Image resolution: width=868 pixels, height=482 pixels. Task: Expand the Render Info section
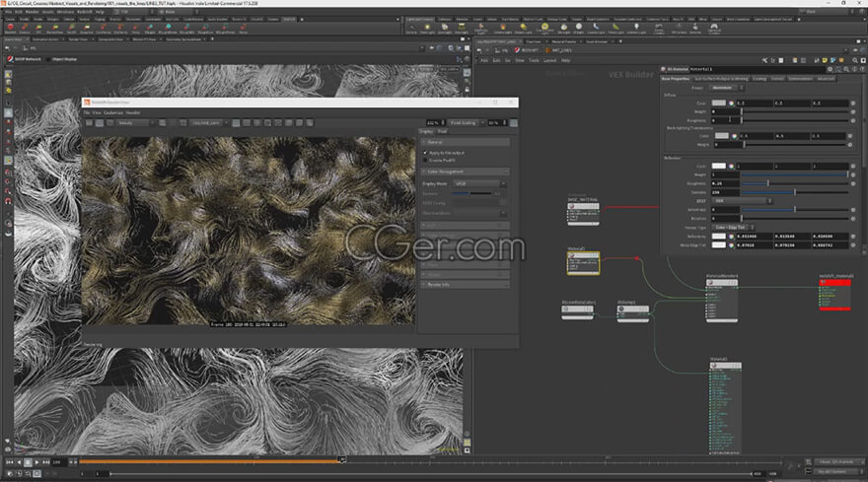[x=465, y=285]
